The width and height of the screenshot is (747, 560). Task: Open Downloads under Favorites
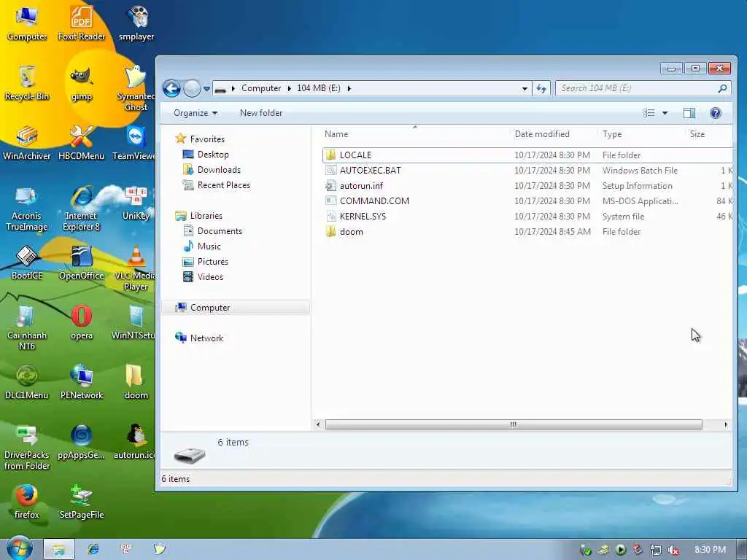(x=219, y=169)
